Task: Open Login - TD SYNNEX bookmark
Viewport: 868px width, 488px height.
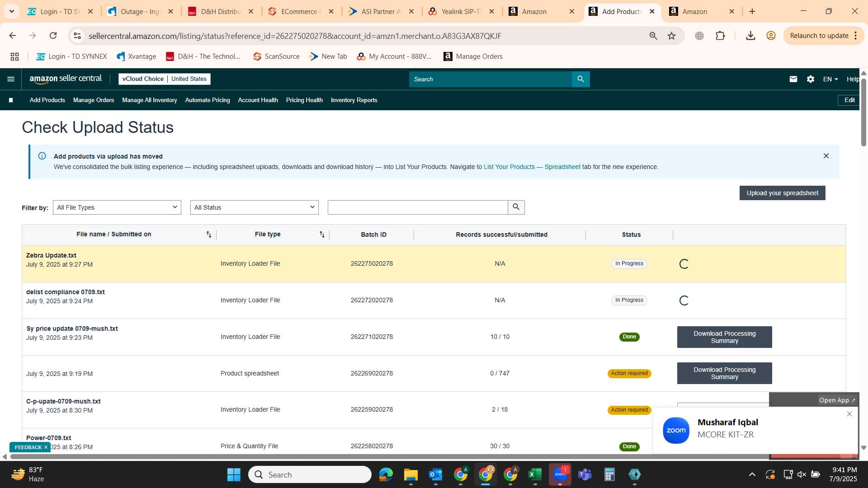Action: tap(72, 56)
